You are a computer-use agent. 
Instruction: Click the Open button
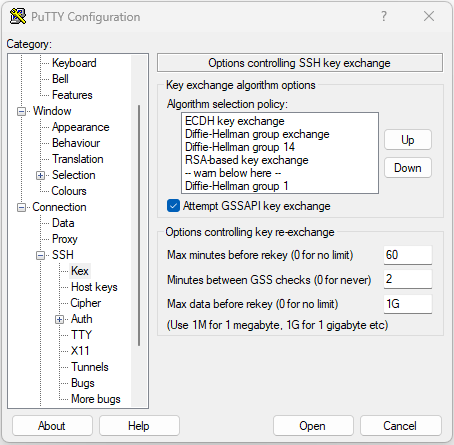click(x=313, y=426)
